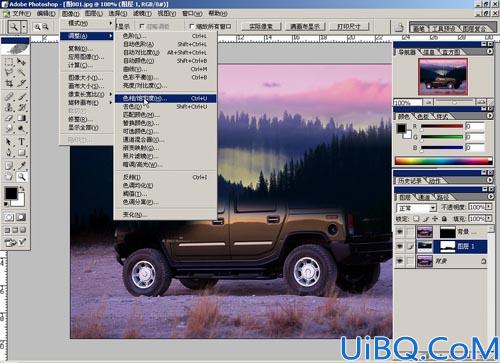Switch to 通道 tab
Screen dimensions: 500x363
(424, 197)
